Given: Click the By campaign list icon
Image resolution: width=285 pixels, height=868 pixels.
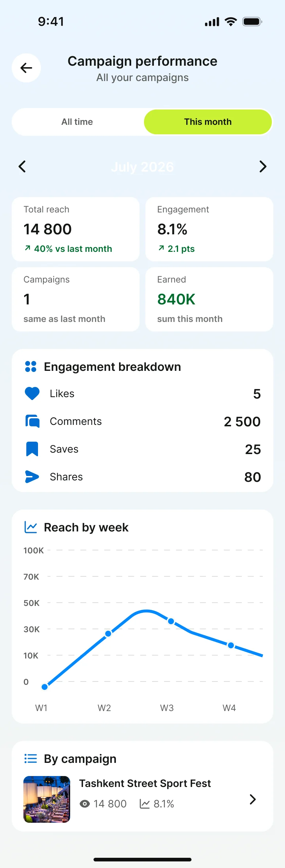Looking at the screenshot, I should [31, 758].
